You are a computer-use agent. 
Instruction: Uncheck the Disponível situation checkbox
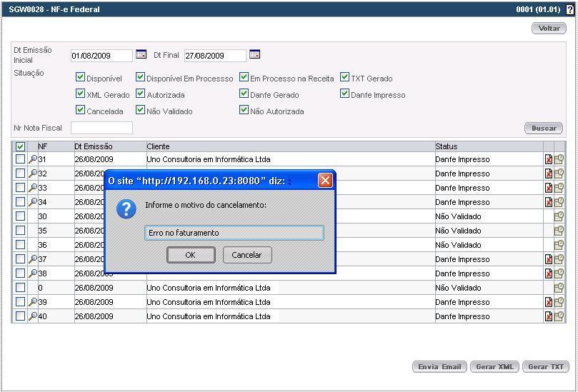[81, 78]
